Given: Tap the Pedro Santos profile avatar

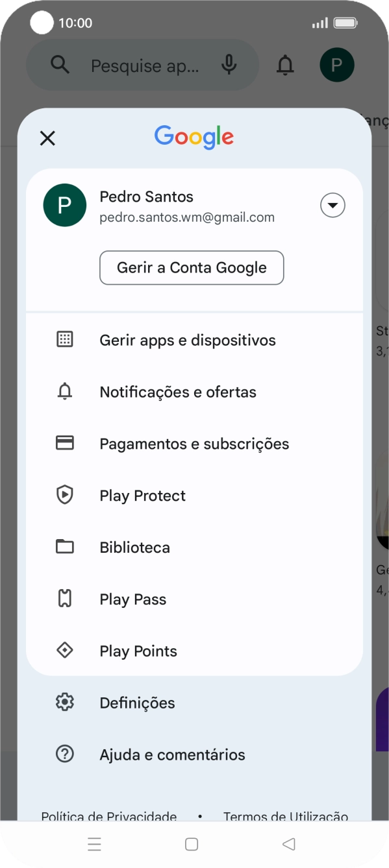Looking at the screenshot, I should point(65,205).
